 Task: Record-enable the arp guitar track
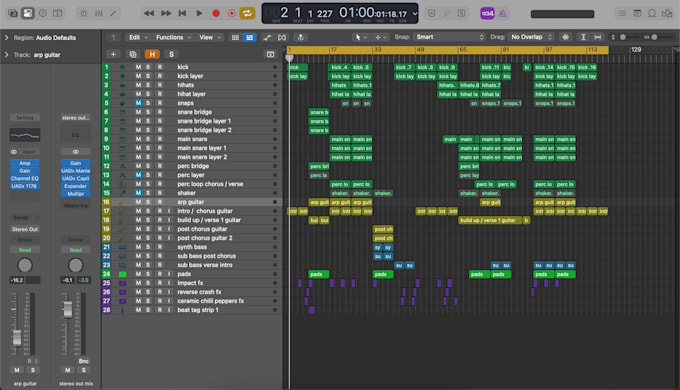pyautogui.click(x=160, y=202)
